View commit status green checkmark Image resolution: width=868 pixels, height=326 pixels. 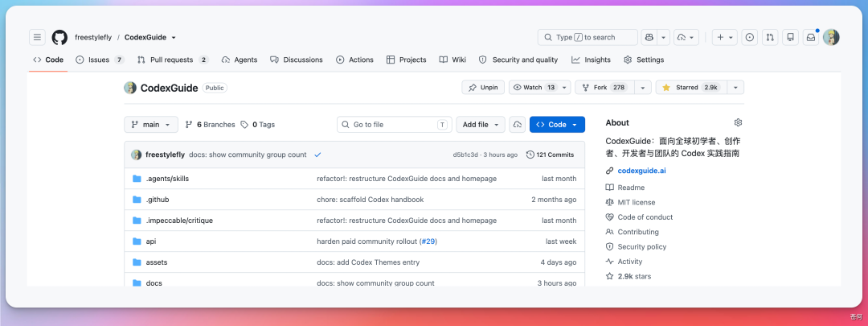[317, 155]
